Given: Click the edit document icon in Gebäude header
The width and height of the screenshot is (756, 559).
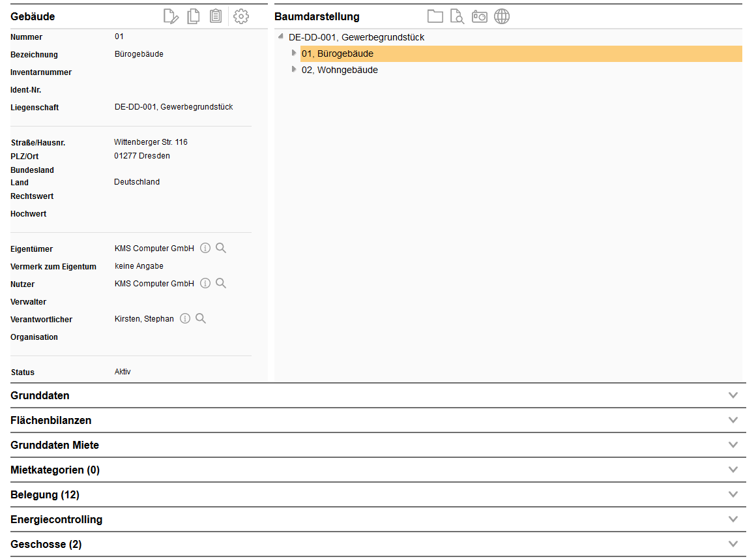Looking at the screenshot, I should click(x=171, y=16).
